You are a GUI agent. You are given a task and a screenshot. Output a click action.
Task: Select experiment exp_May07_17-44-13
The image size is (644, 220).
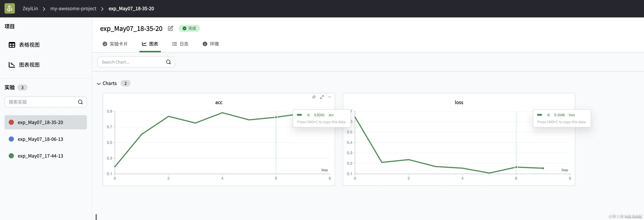(46, 156)
